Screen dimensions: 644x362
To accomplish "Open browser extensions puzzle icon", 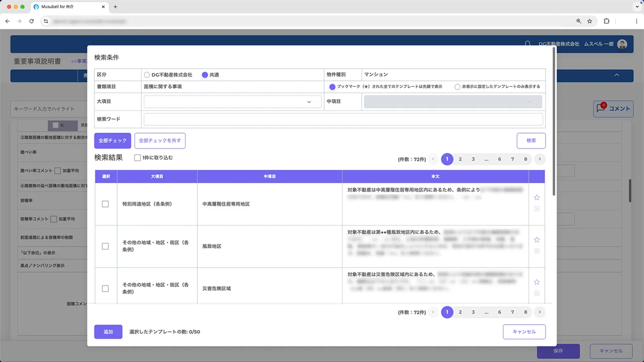I will [x=606, y=21].
